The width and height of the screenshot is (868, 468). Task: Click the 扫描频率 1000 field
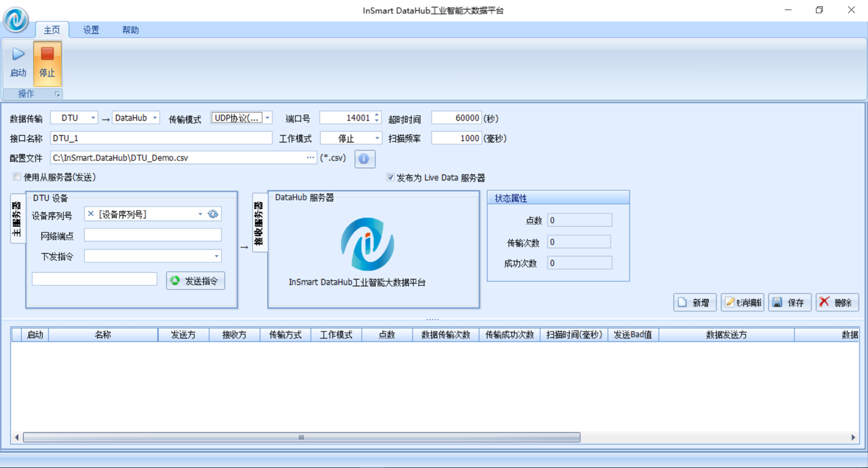457,138
